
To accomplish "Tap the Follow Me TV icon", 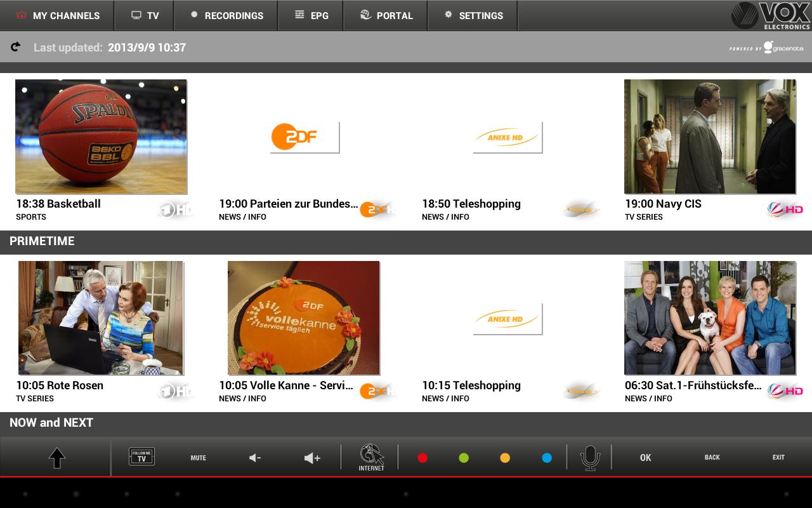I will (x=141, y=457).
